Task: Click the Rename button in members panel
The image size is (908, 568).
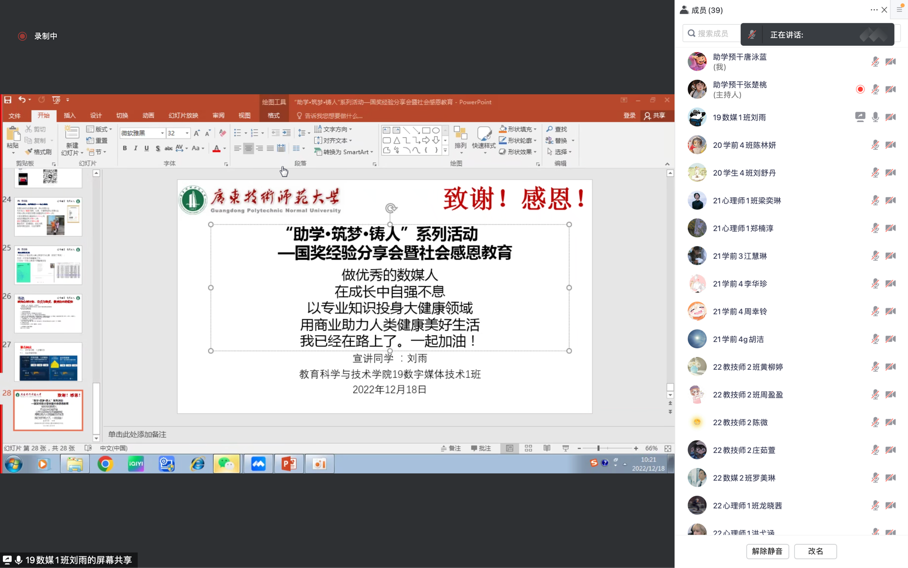Action: pos(816,551)
